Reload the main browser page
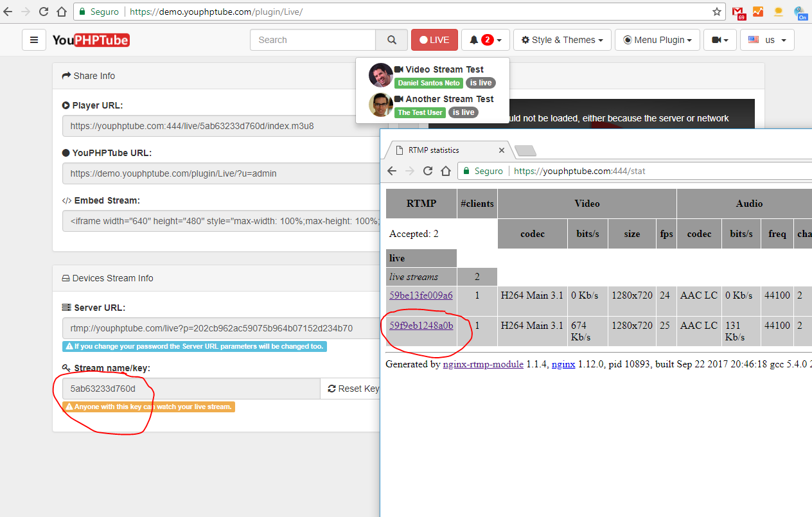The width and height of the screenshot is (812, 517). point(44,12)
